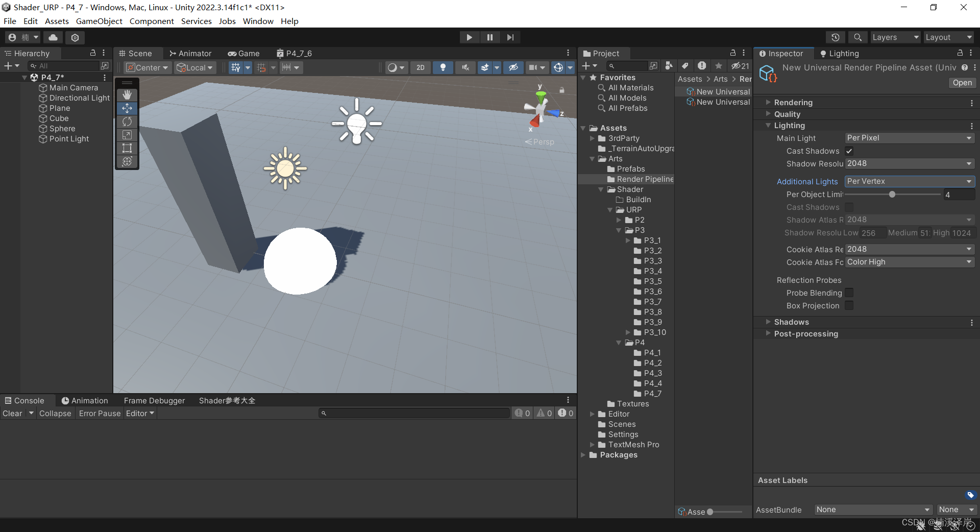Image resolution: width=980 pixels, height=532 pixels.
Task: Enable Probe Blending checkbox
Action: tap(849, 293)
